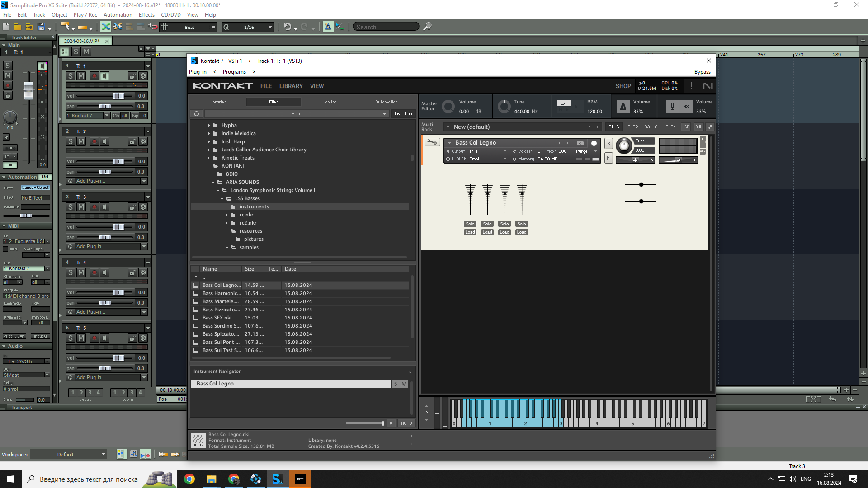Image resolution: width=868 pixels, height=488 pixels.
Task: Click the Kontakt wrench edit icon
Action: (432, 142)
